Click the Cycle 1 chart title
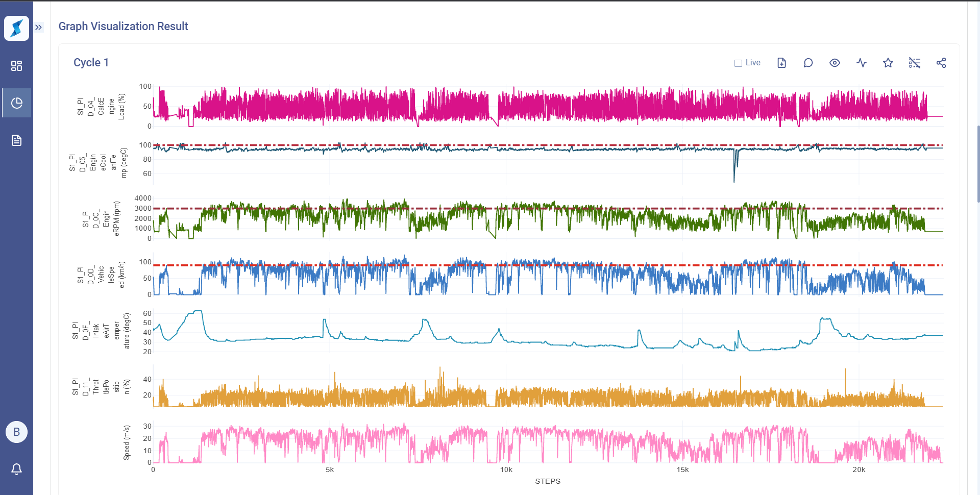Image resolution: width=980 pixels, height=495 pixels. click(x=91, y=63)
